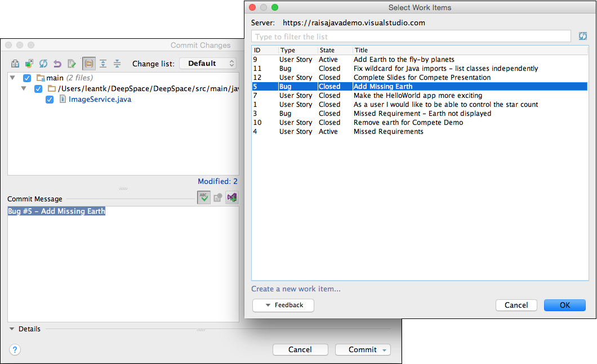Viewport: 597px width, 364px height.
Task: Uncheck the main folder checkbox
Action: click(x=27, y=78)
